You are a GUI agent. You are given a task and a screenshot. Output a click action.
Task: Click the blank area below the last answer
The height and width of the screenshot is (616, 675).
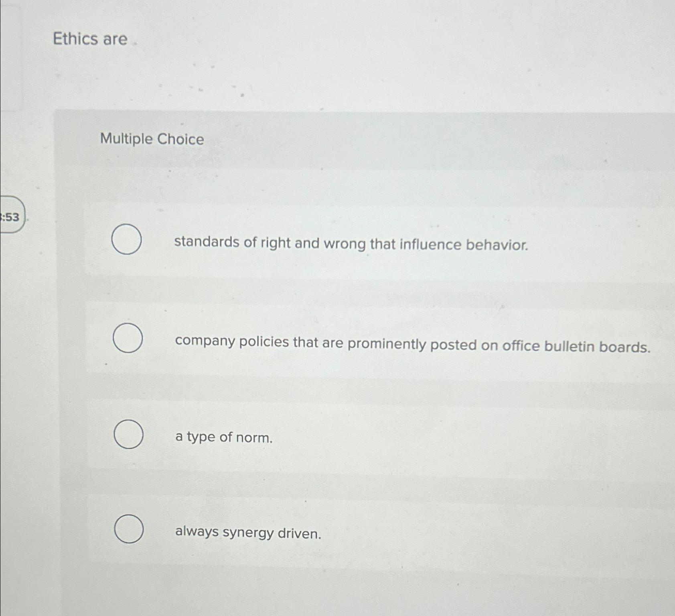321,590
